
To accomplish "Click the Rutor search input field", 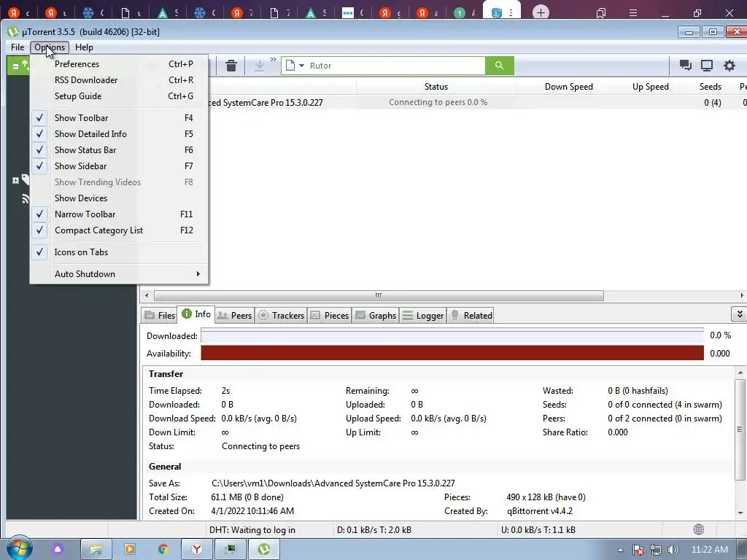I will point(395,66).
